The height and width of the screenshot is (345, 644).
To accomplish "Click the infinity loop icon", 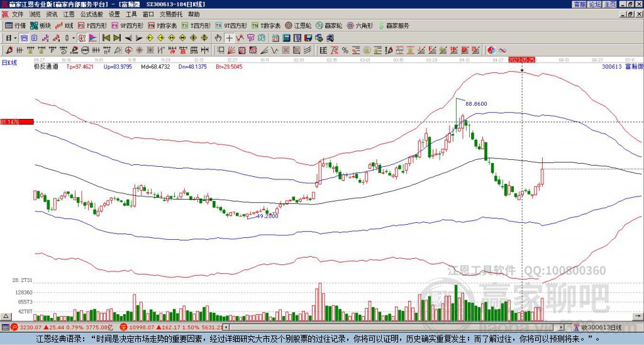I will 502,50.
